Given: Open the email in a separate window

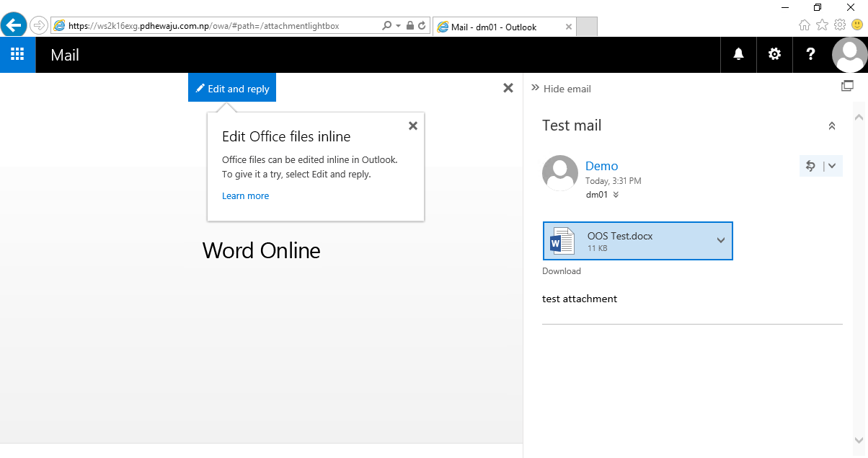Looking at the screenshot, I should 847,86.
